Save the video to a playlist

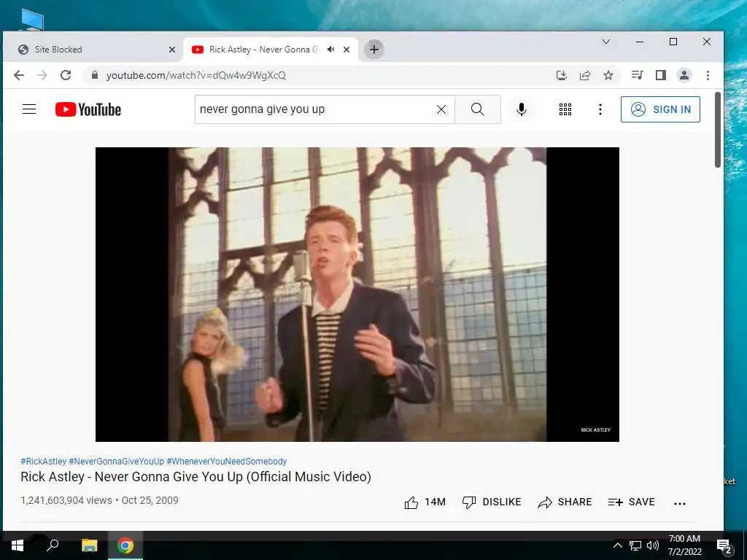tap(632, 502)
